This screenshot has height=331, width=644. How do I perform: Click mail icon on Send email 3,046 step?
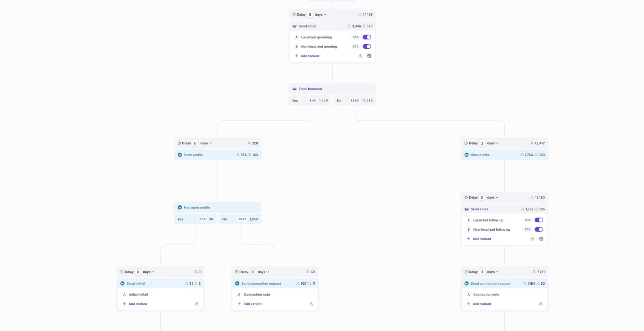(x=295, y=26)
